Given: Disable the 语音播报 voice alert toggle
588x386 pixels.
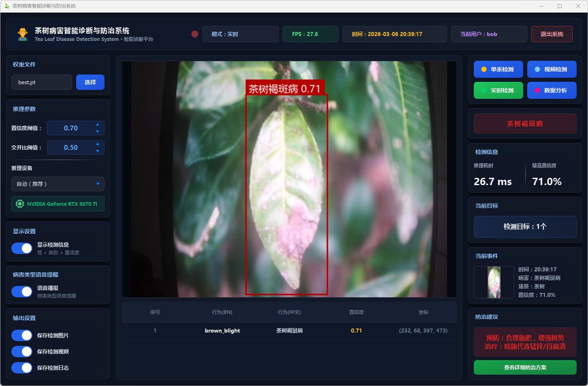Looking at the screenshot, I should point(22,292).
